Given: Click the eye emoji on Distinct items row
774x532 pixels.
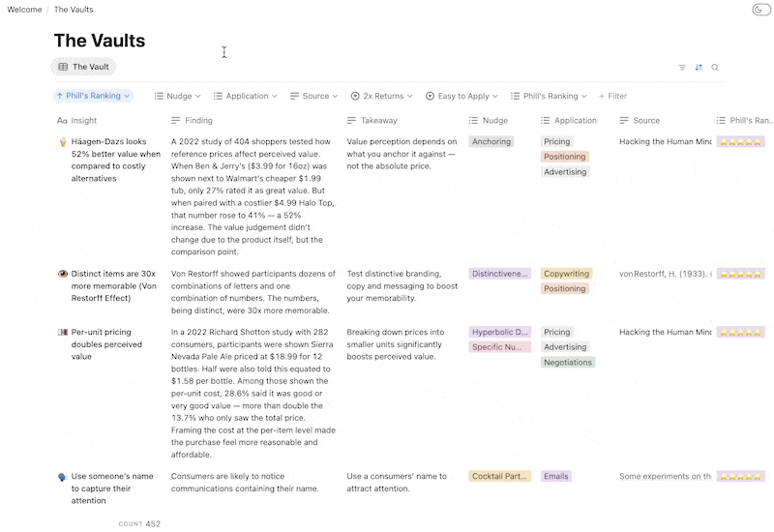Looking at the screenshot, I should (x=62, y=274).
